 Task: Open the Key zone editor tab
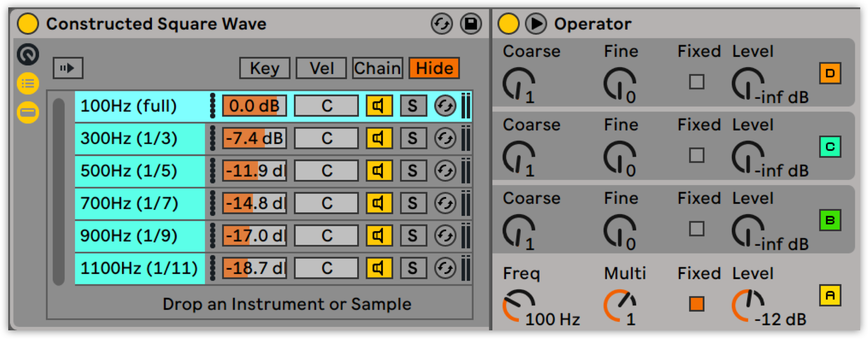click(265, 68)
